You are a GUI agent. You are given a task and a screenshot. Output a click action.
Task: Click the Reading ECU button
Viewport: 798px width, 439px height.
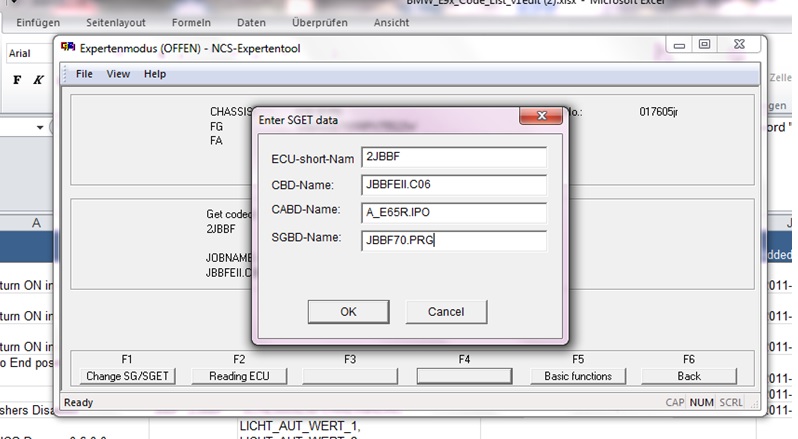click(239, 376)
